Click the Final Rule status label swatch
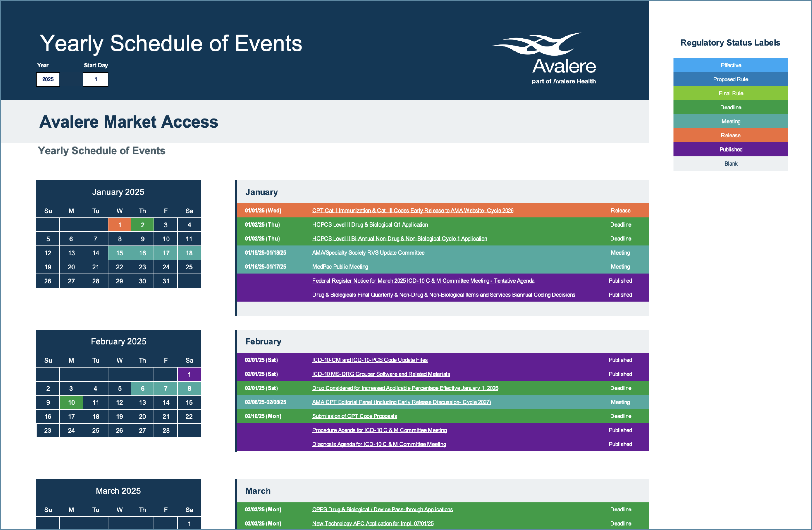The image size is (812, 530). (x=730, y=93)
